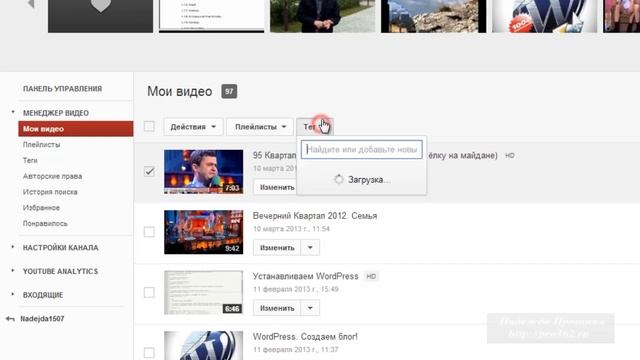Image resolution: width=640 pixels, height=360 pixels.
Task: Click the date 11 февраля 2013 г., 15:49
Action: pos(296,289)
